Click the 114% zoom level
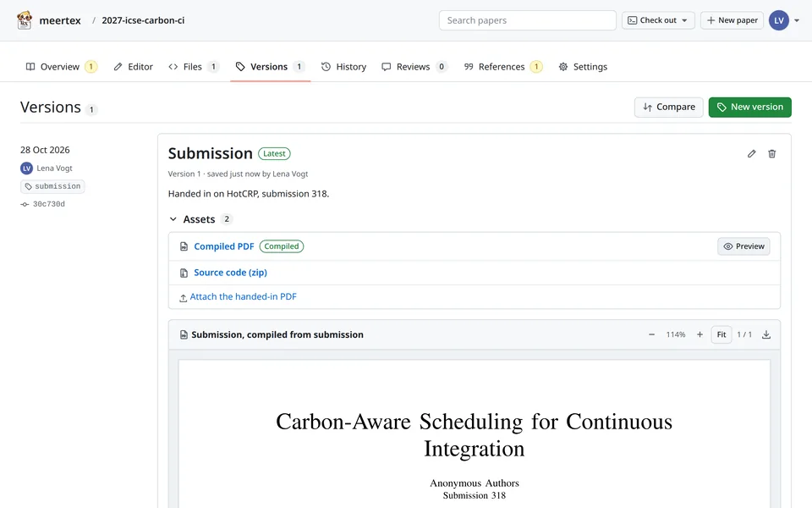 [x=675, y=334]
